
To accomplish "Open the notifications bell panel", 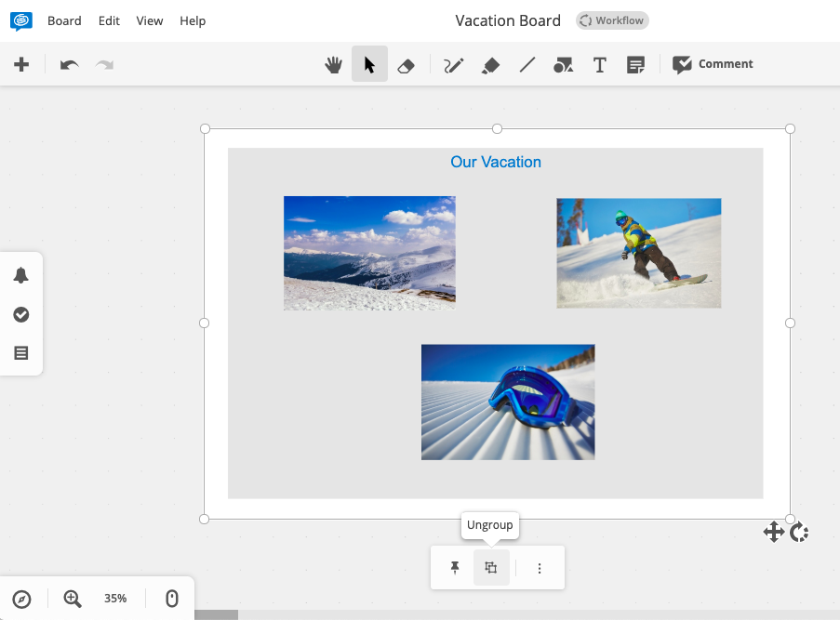I will 20,275.
